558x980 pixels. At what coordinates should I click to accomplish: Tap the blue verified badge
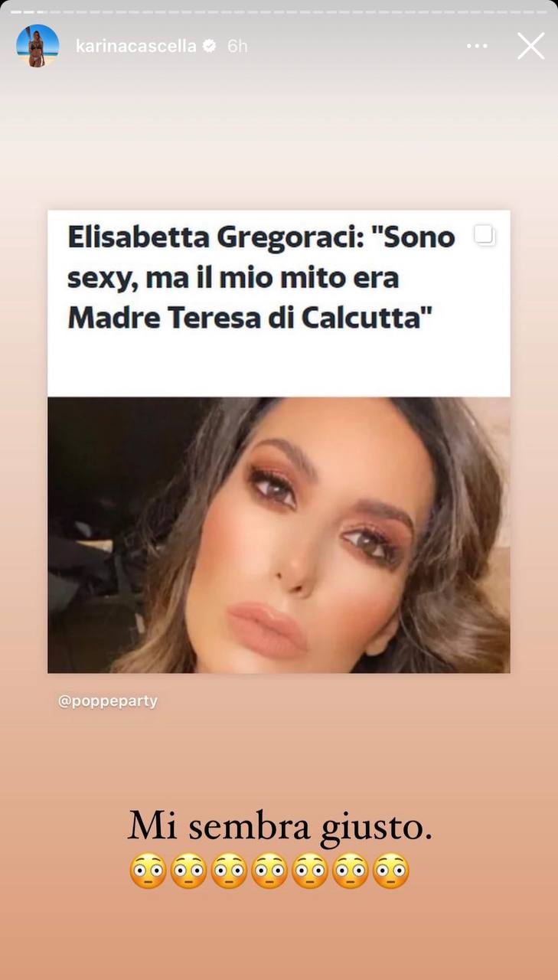(209, 46)
